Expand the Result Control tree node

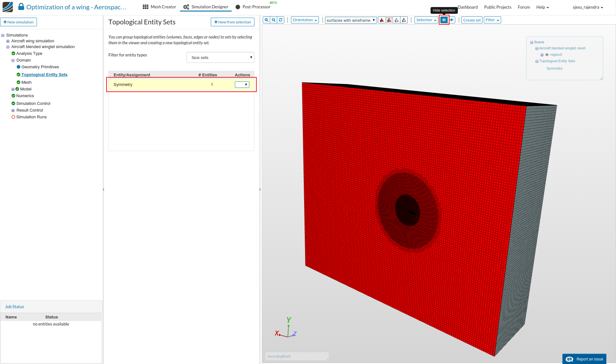click(13, 110)
